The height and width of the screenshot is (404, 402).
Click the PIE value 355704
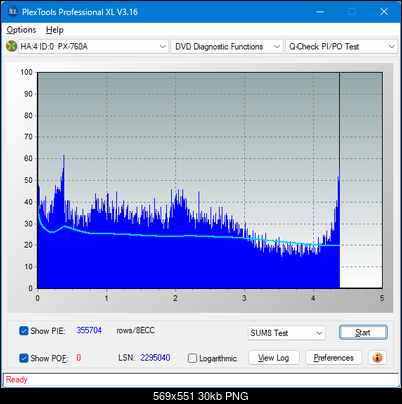[89, 330]
